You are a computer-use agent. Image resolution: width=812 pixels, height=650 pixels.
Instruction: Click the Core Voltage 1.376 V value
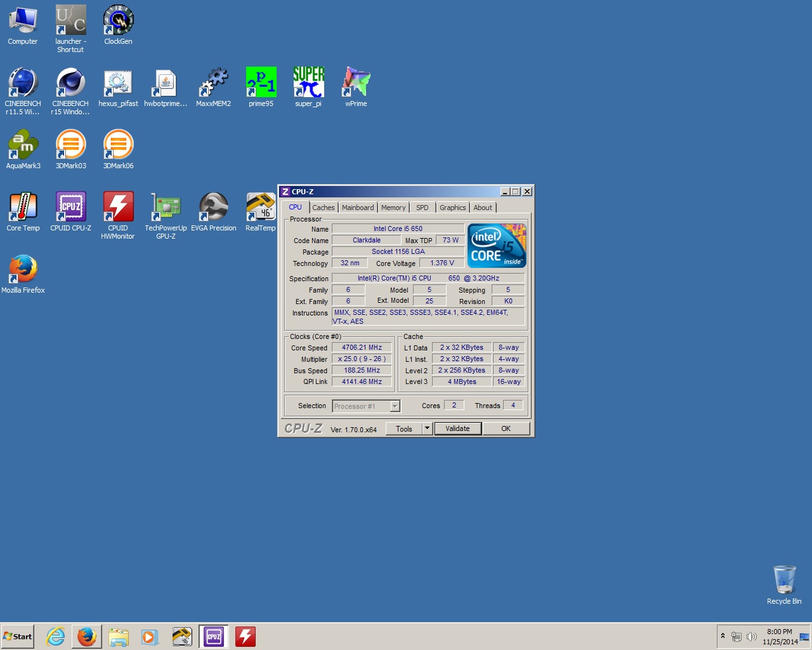(x=442, y=263)
